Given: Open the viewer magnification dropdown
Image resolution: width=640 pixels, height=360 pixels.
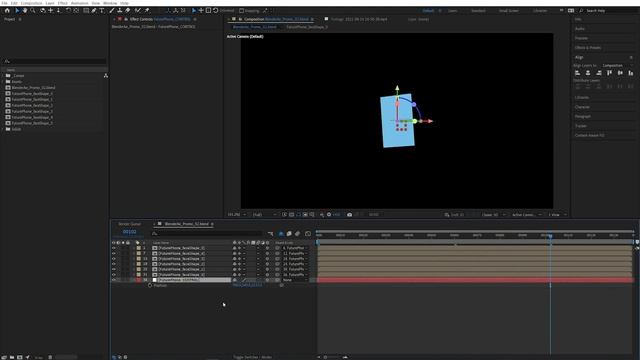Looking at the screenshot, I should tap(237, 215).
